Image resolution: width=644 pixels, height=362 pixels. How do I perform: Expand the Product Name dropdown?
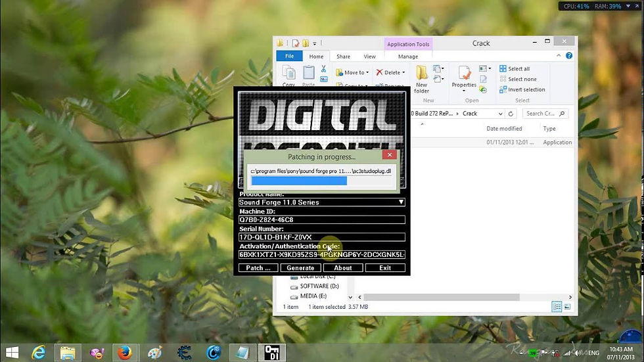coord(401,202)
